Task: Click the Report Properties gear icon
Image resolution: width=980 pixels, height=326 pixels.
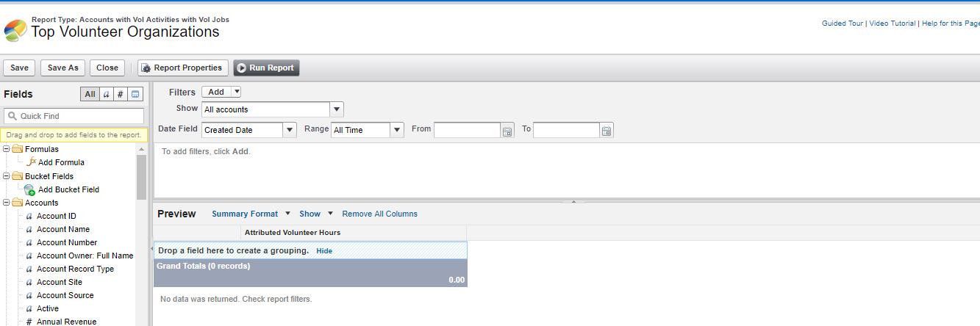Action: (x=146, y=68)
